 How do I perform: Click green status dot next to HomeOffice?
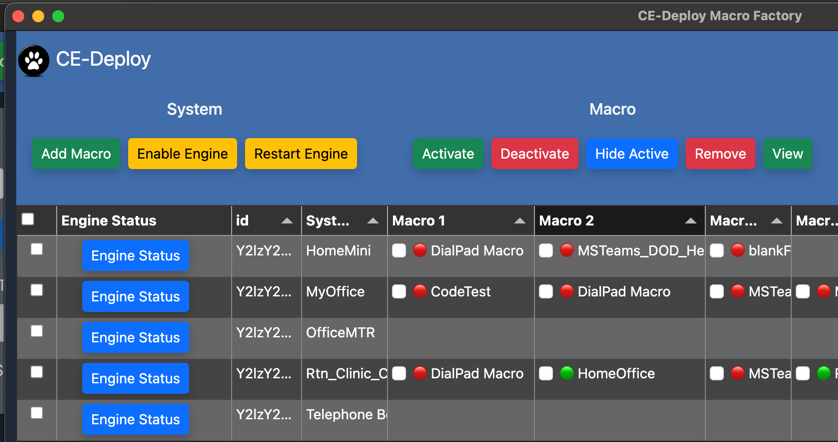click(567, 374)
